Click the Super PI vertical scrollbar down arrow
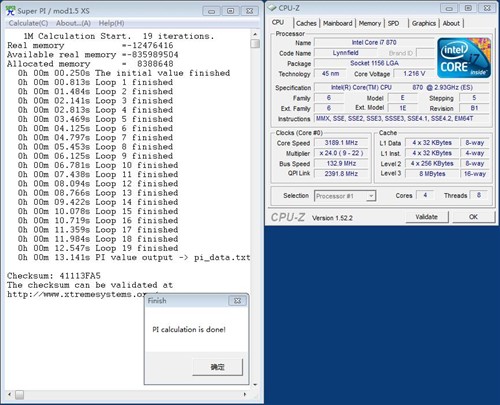Image resolution: width=500 pixels, height=405 pixels. (x=255, y=385)
